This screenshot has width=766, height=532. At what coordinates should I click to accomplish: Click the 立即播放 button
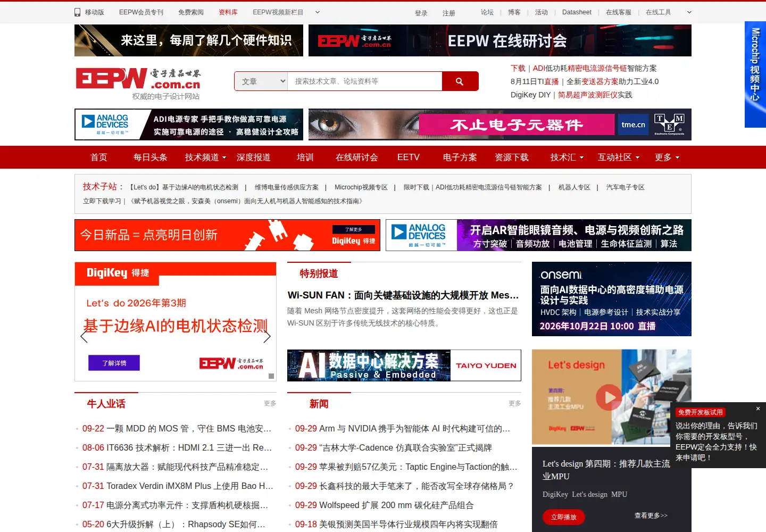pyautogui.click(x=564, y=517)
